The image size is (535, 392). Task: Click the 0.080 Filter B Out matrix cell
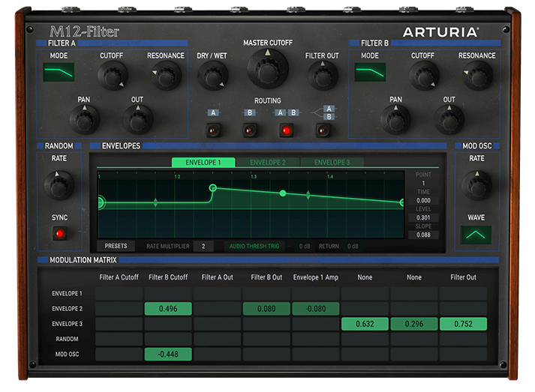click(x=266, y=309)
